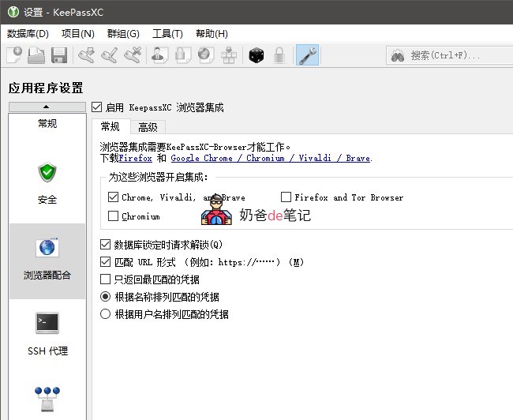Toggle 只返回最匹配的凭据 checkbox
This screenshot has height=420, width=513.
106,279
